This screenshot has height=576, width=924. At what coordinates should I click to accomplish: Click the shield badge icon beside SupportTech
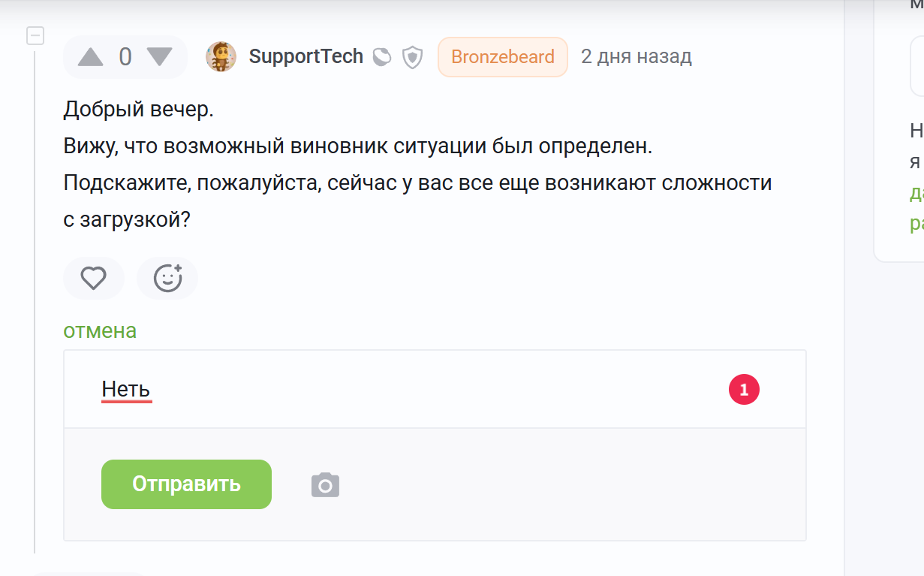pyautogui.click(x=412, y=57)
